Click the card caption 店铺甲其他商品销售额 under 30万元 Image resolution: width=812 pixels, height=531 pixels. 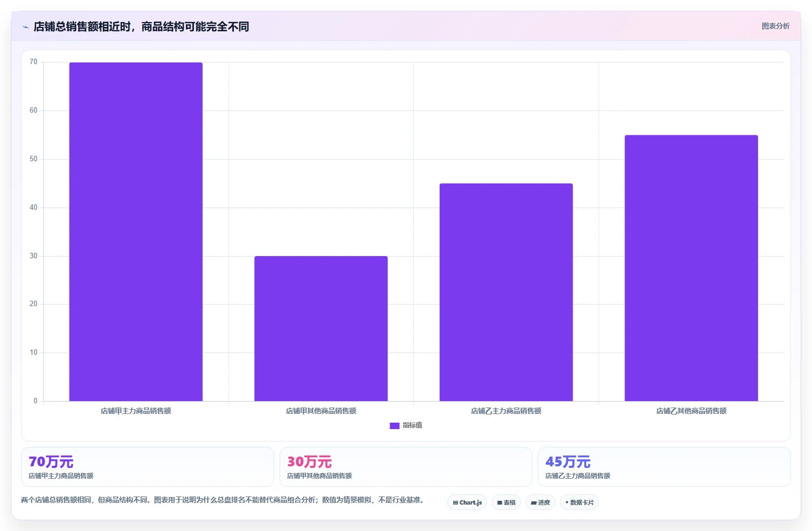coord(320,476)
